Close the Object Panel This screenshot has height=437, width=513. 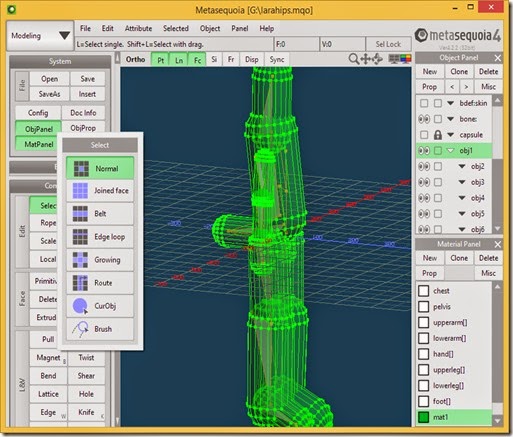498,58
